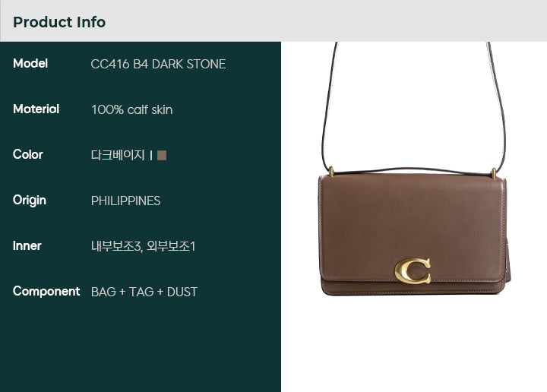Click the Color label

pos(28,154)
